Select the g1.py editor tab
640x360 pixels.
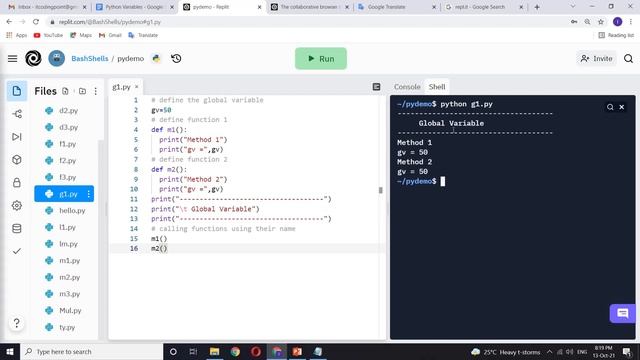click(125, 87)
